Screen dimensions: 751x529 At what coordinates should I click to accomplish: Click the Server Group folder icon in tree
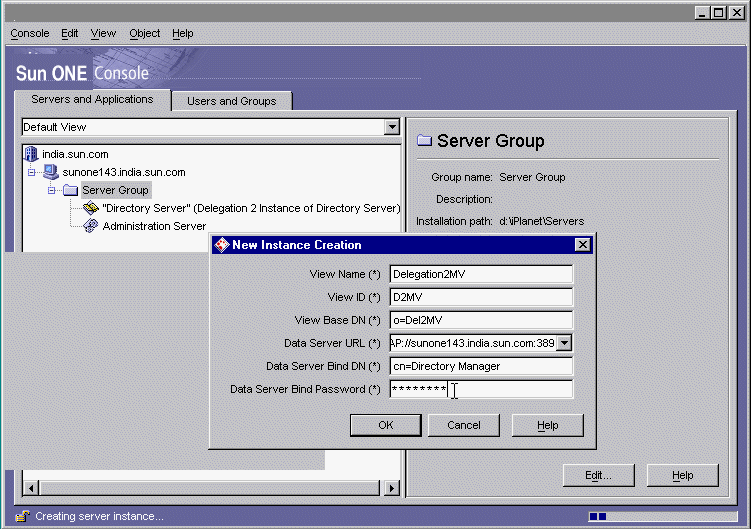pos(70,190)
